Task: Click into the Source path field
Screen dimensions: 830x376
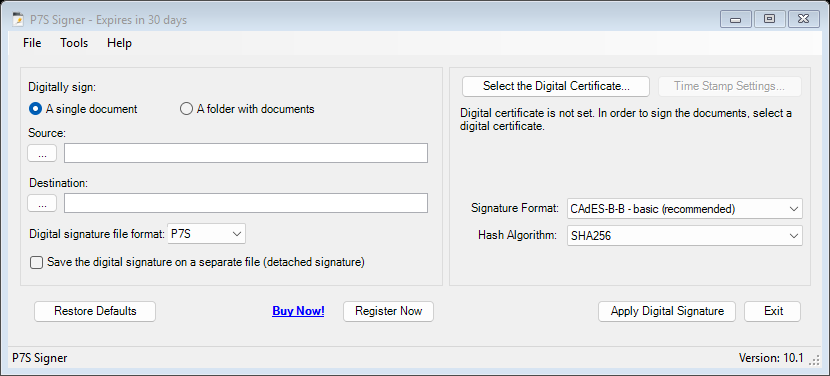Action: coord(246,153)
